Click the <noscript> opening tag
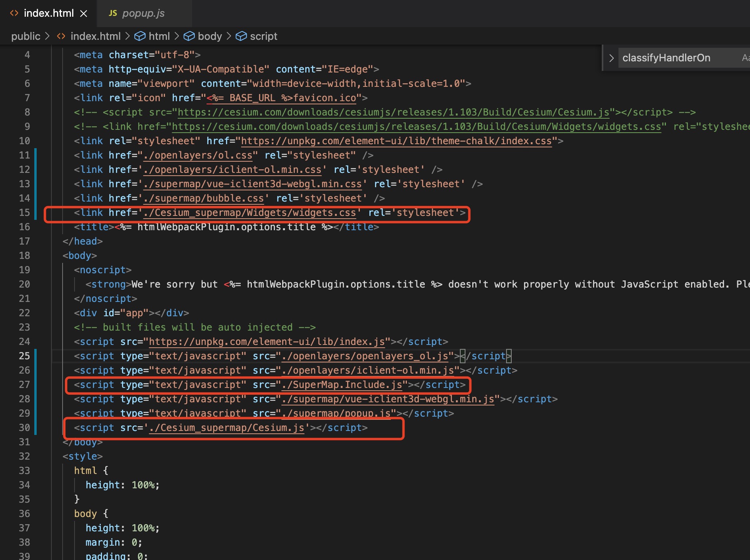 point(103,270)
